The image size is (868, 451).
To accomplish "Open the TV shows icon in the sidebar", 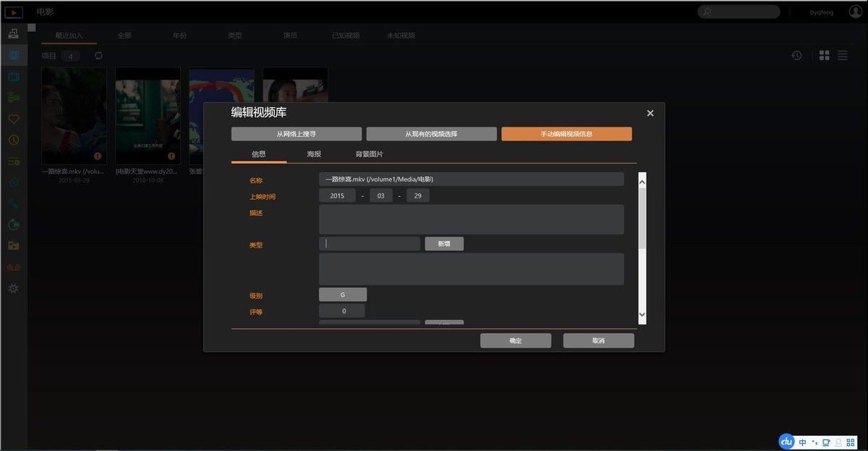I will click(x=13, y=76).
